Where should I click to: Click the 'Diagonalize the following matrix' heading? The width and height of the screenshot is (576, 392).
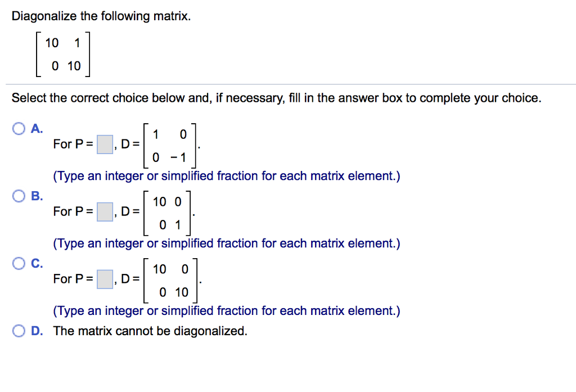(99, 16)
